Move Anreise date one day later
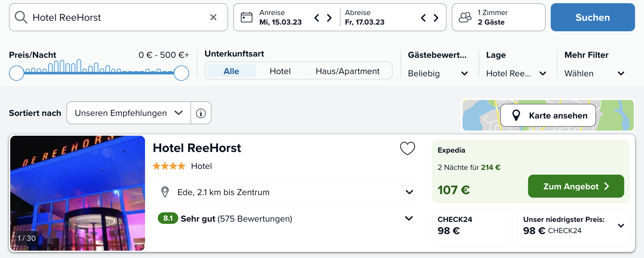 click(x=329, y=18)
